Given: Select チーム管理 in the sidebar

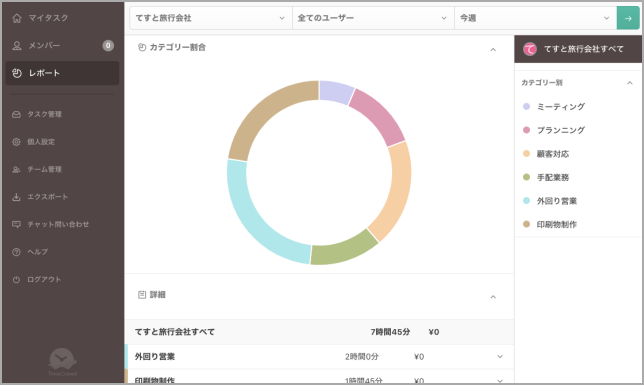Looking at the screenshot, I should point(62,169).
